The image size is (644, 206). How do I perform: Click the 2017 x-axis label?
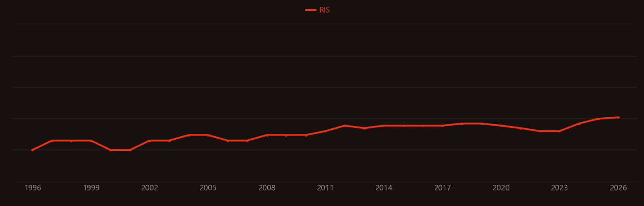tap(443, 188)
